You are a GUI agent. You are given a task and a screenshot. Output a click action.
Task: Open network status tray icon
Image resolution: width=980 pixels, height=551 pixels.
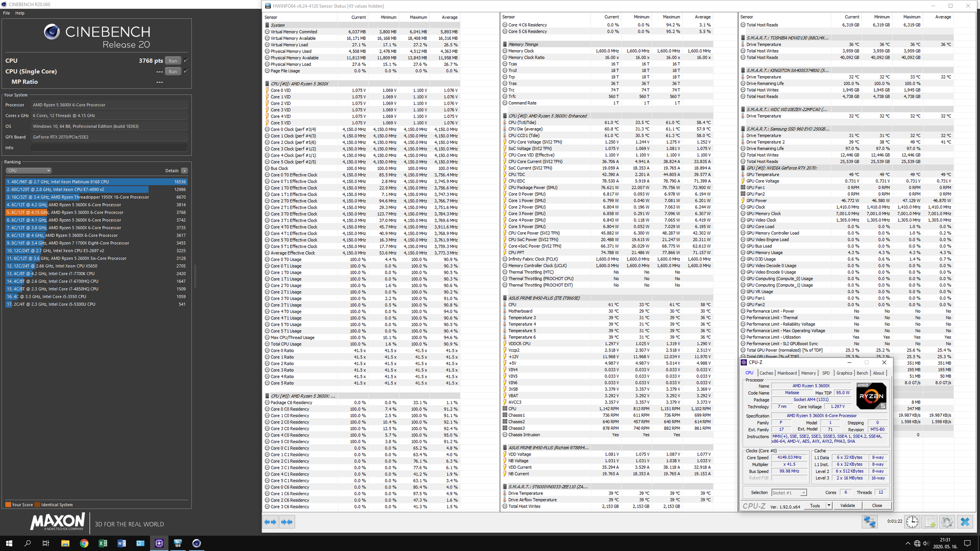[x=917, y=543]
